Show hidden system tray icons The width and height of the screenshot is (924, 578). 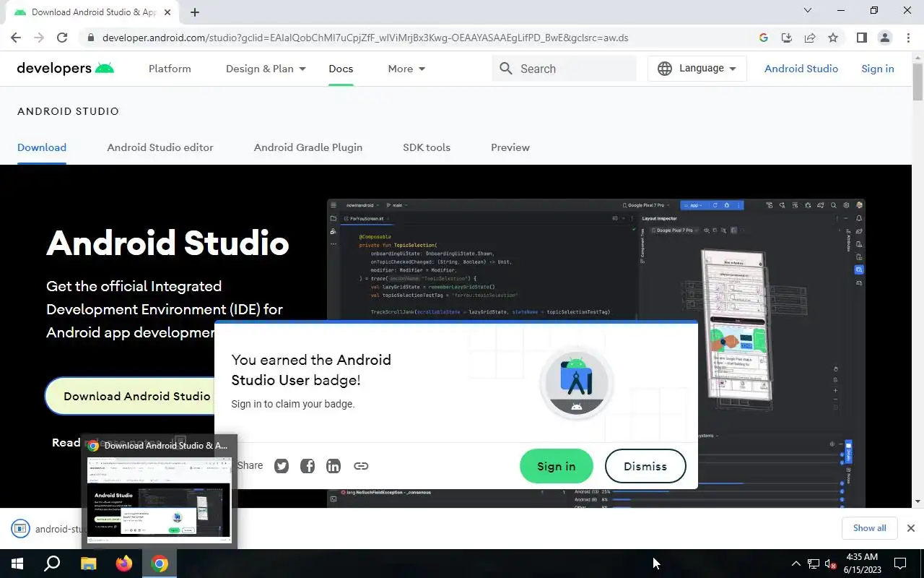tap(796, 564)
